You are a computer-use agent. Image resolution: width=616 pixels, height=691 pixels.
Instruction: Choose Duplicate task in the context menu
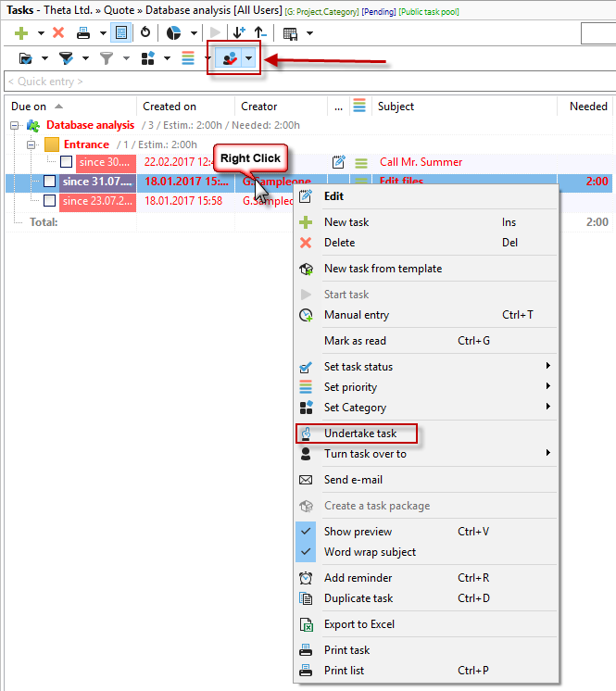pyautogui.click(x=358, y=598)
